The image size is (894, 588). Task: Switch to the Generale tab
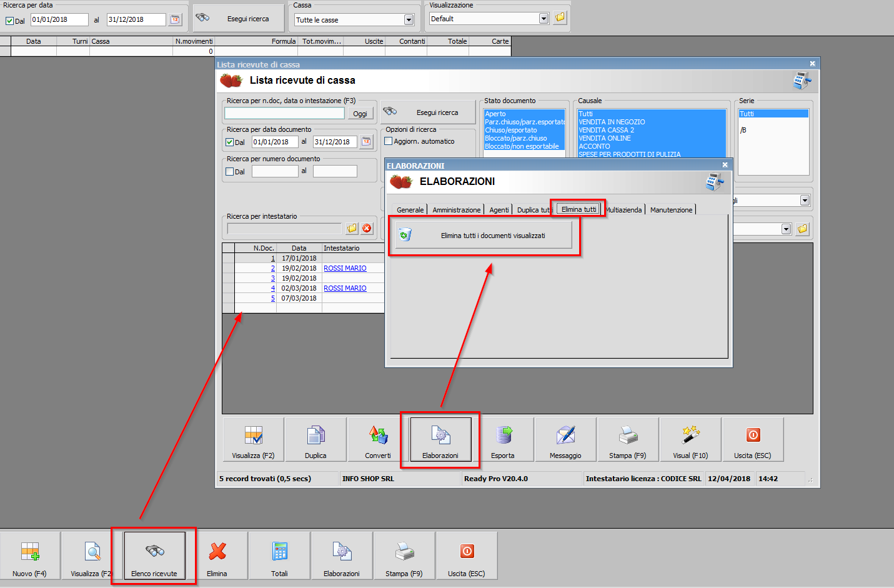pos(410,210)
